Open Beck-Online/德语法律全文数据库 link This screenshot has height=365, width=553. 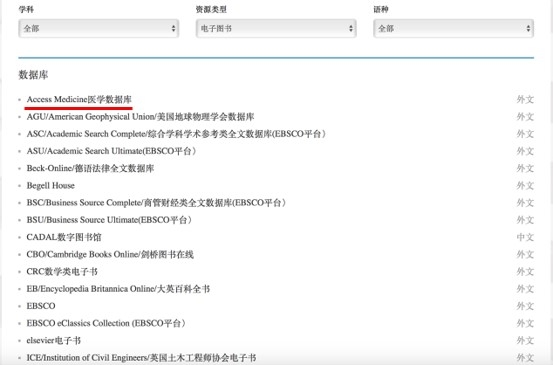pyautogui.click(x=90, y=168)
